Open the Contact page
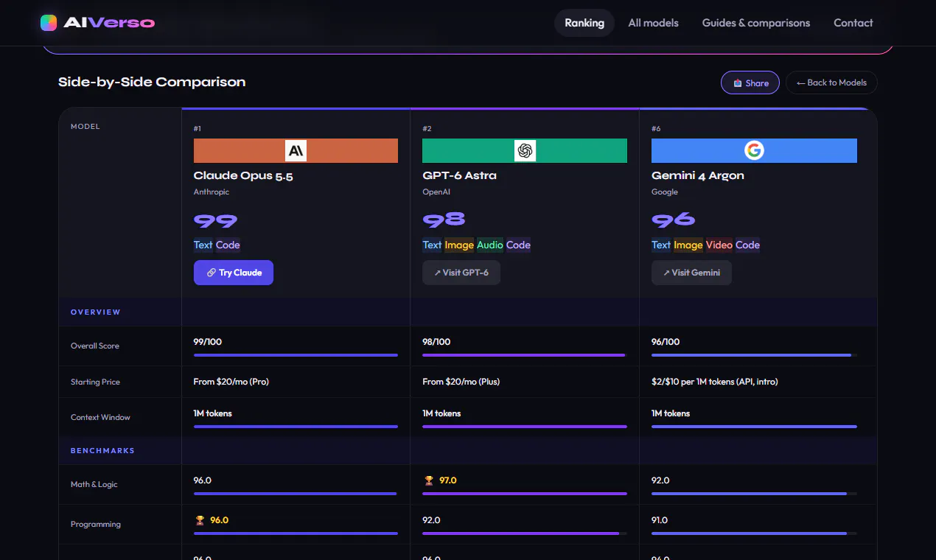 (853, 23)
